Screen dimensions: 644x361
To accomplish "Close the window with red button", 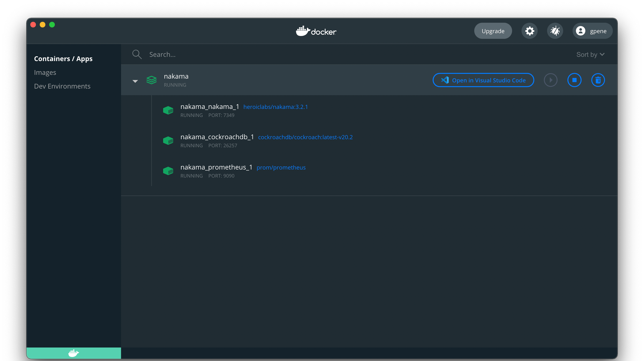I will 33,25.
